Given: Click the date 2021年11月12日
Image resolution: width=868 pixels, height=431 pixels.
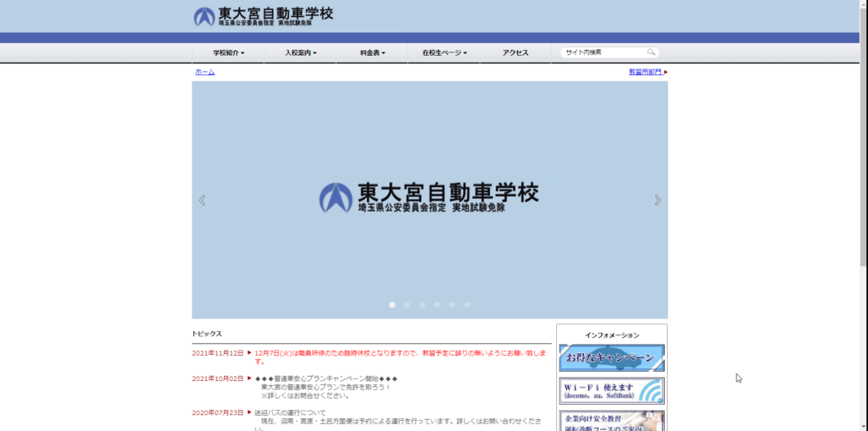Looking at the screenshot, I should pos(218,353).
